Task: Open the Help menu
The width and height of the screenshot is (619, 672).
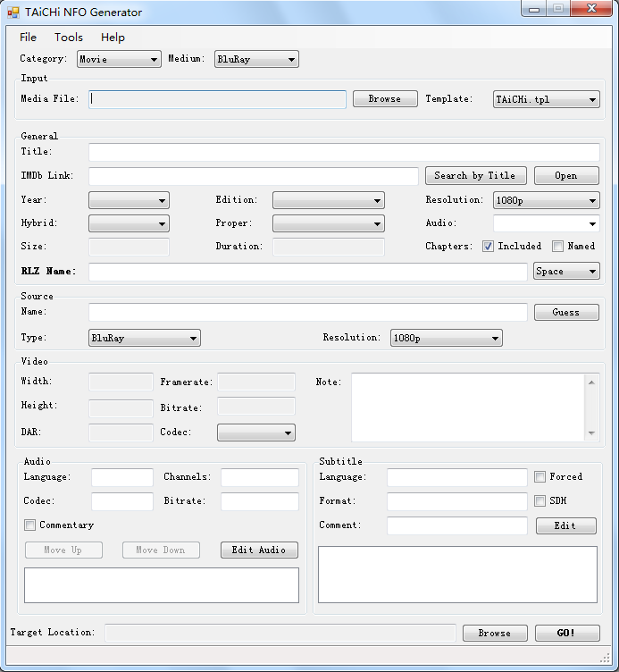Action: tap(113, 38)
